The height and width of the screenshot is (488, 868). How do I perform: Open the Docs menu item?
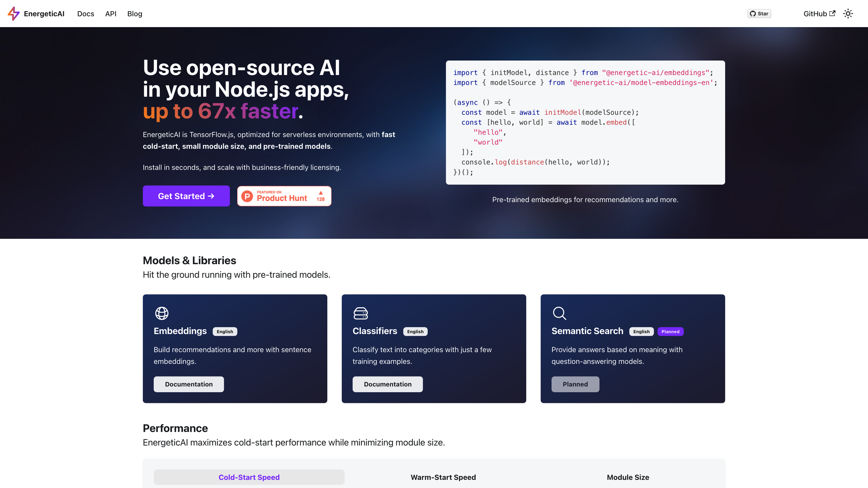tap(86, 14)
